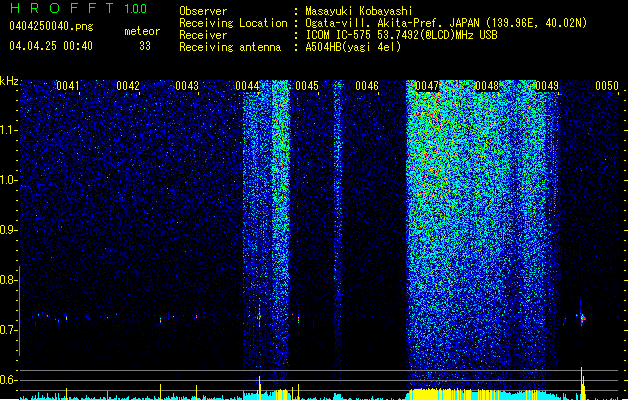The image size is (629, 400).
Task: Click the kHz axis unit label
Action: pos(9,81)
